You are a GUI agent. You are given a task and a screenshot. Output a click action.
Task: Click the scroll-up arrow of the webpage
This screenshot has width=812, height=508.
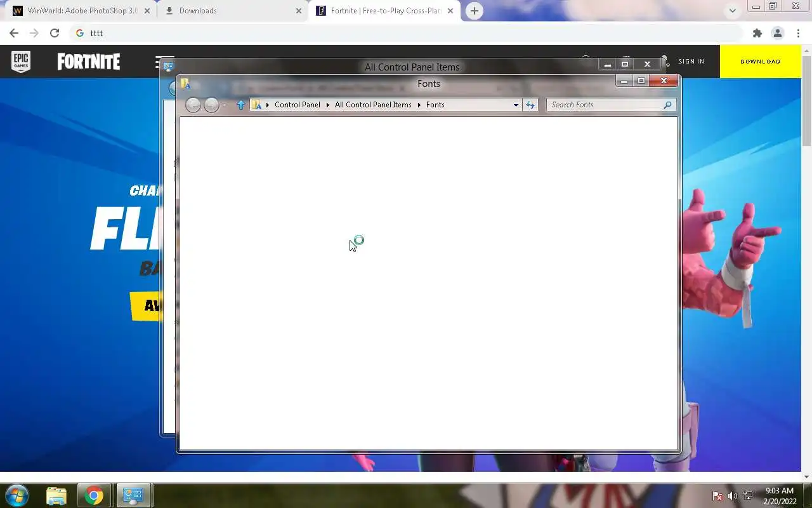click(806, 50)
